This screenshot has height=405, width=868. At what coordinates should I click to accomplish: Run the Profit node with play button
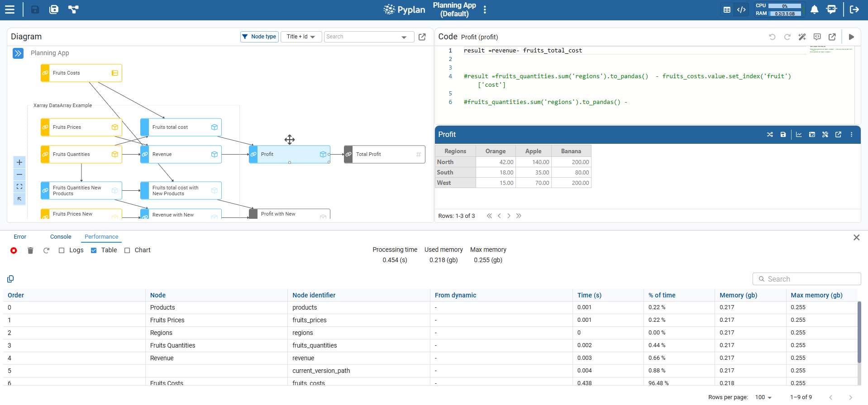851,37
